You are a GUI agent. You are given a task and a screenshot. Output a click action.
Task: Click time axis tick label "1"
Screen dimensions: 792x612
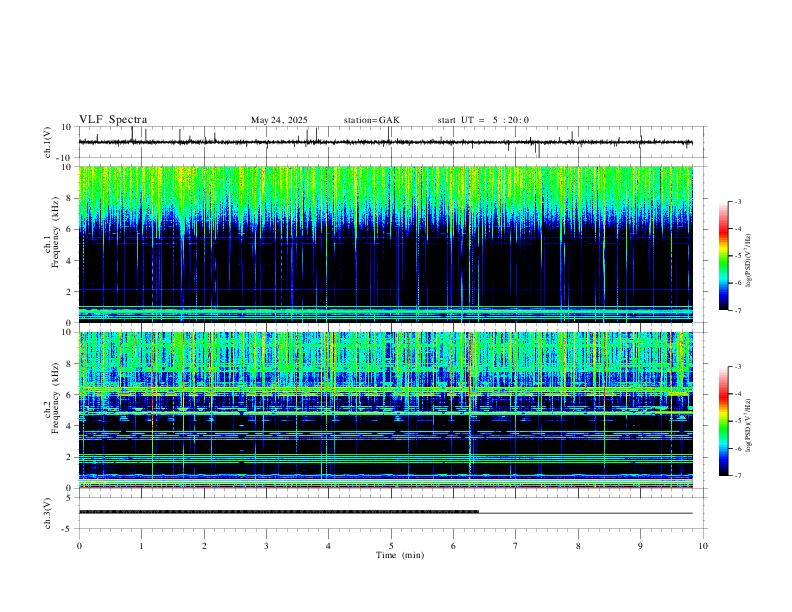[x=141, y=546]
